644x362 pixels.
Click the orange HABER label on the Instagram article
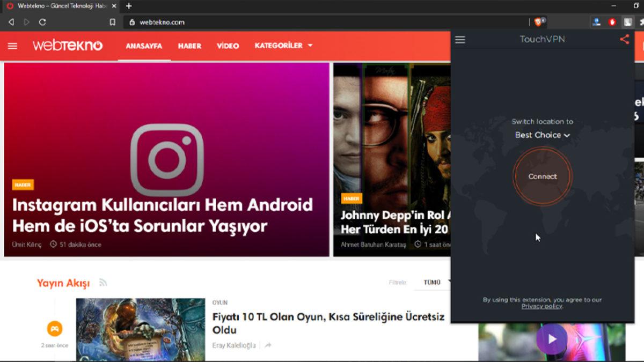pos(23,184)
